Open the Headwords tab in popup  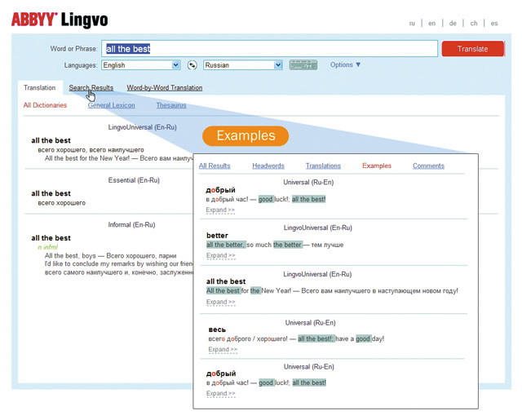(268, 166)
